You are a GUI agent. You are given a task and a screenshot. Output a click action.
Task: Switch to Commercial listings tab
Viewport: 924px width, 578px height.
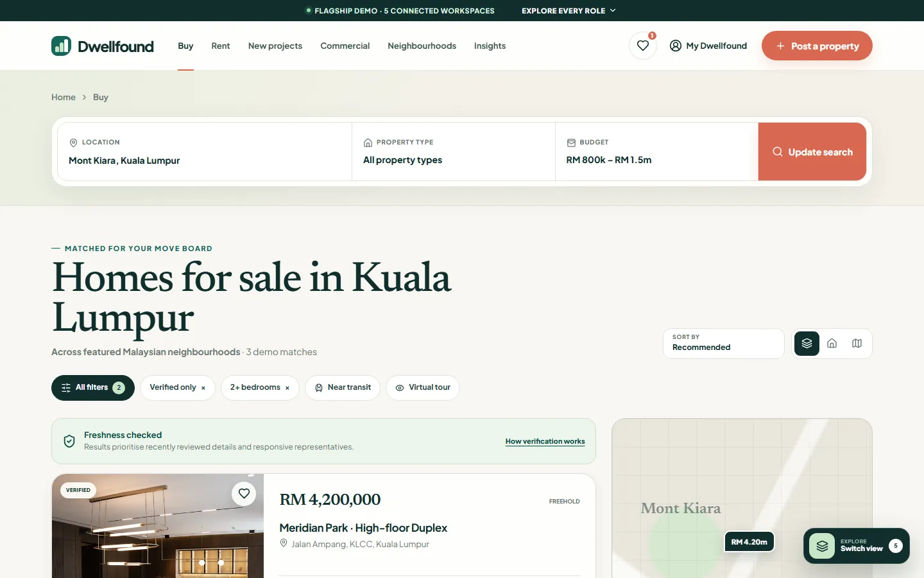[345, 46]
